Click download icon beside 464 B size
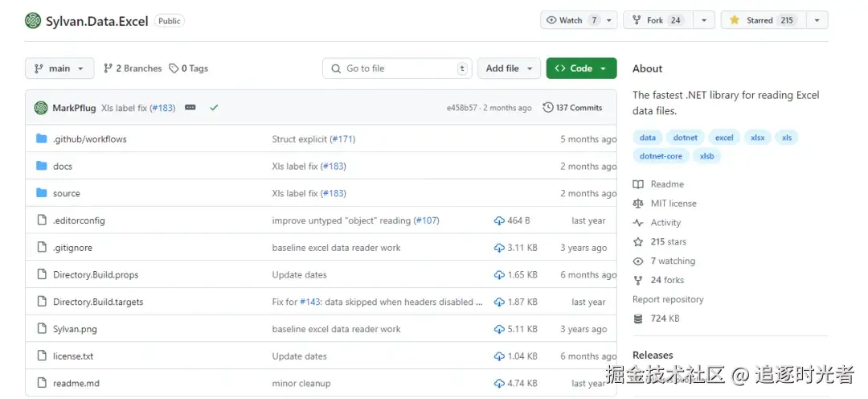This screenshot has height=399, width=868. (499, 220)
